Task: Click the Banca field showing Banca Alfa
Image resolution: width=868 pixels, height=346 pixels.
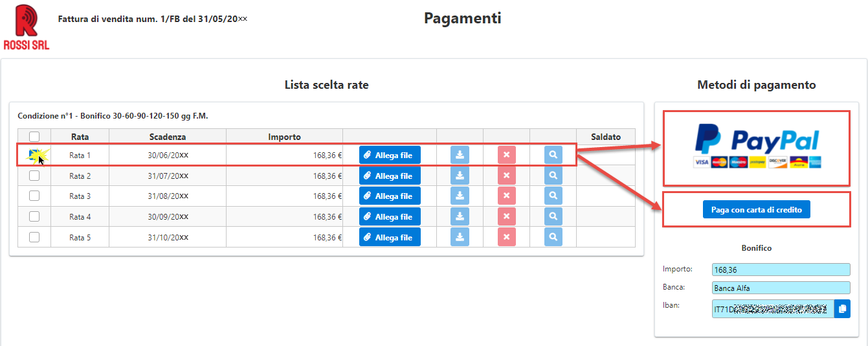Action: coord(781,288)
